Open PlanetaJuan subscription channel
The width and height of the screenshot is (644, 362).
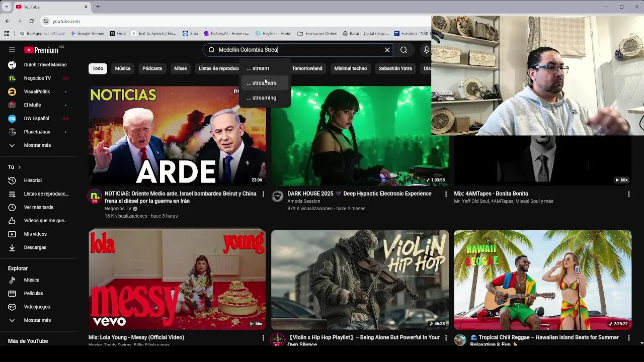[38, 132]
